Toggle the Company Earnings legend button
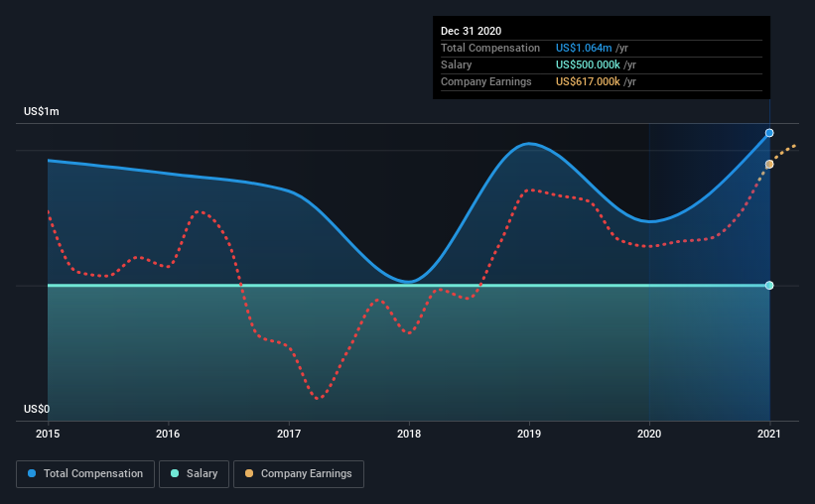Image resolution: width=815 pixels, height=504 pixels. (x=299, y=474)
